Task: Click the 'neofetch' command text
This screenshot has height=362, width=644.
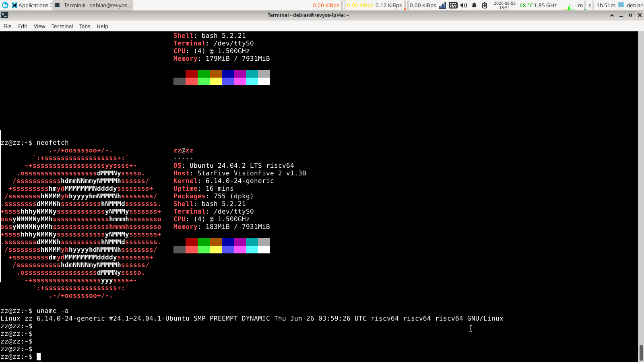Action: point(53,142)
